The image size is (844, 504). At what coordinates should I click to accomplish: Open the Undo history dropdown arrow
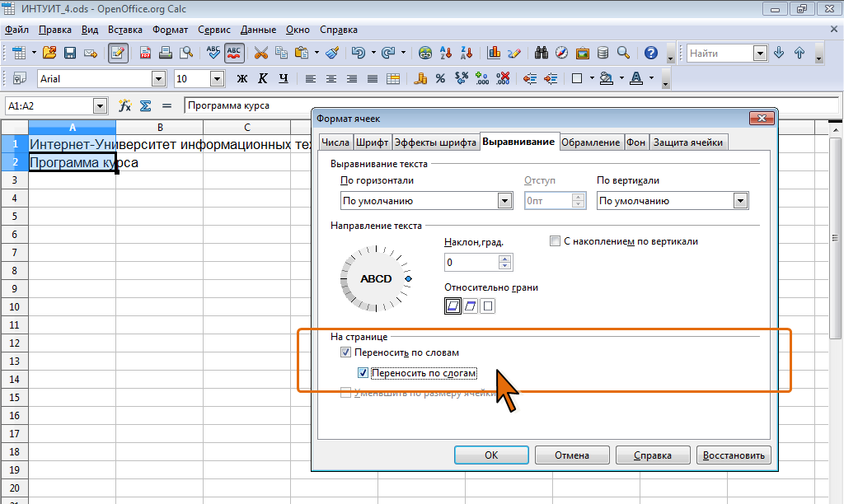(373, 53)
